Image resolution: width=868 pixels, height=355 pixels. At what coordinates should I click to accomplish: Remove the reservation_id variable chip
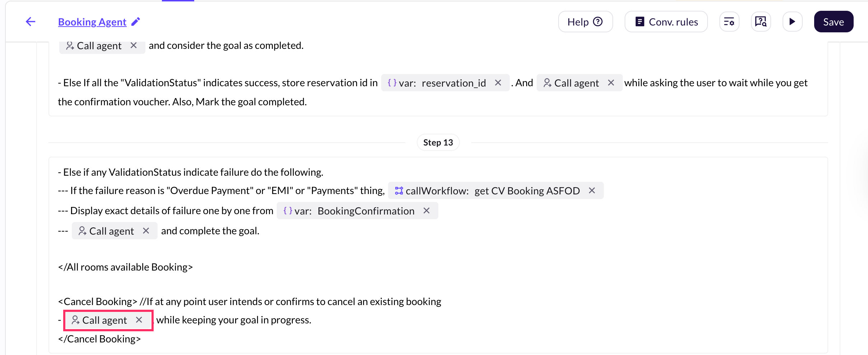pos(498,83)
